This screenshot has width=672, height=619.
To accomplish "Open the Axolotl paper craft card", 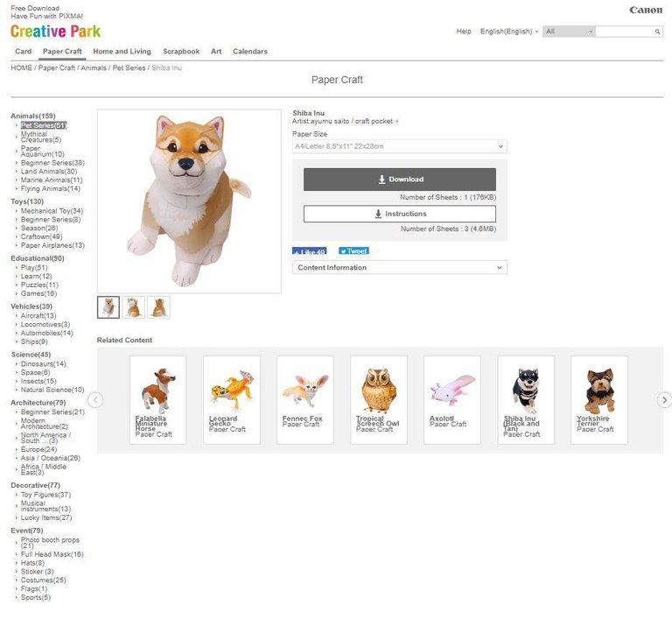I will pyautogui.click(x=451, y=400).
